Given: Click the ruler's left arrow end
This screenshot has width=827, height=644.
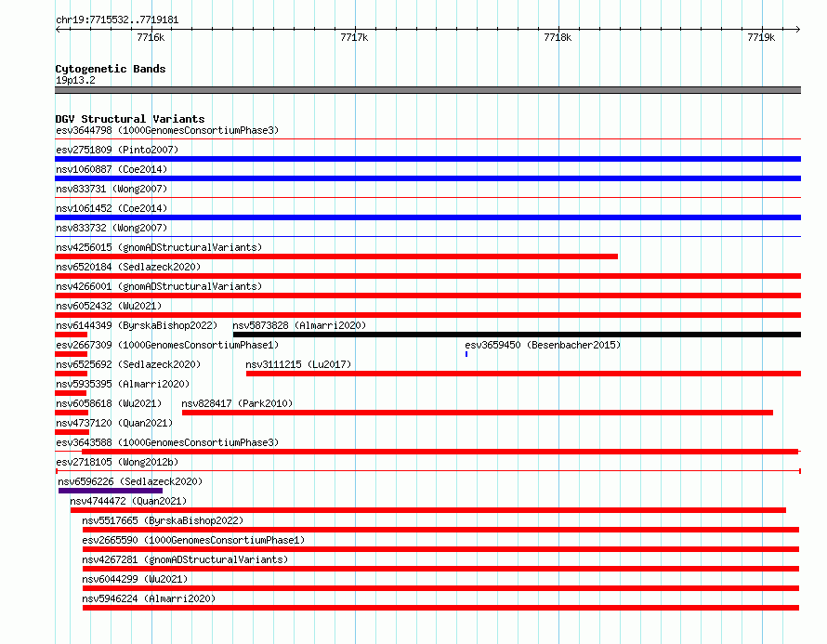Looking at the screenshot, I should [58, 29].
